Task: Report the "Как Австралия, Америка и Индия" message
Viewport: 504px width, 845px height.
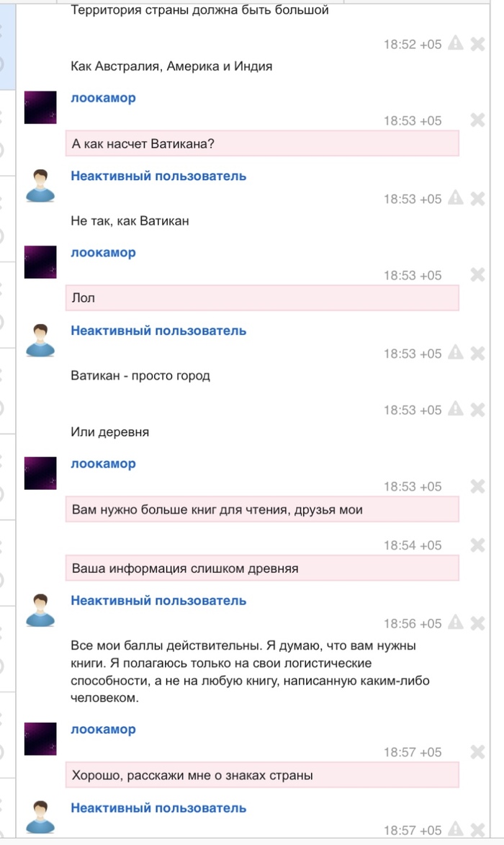Action: pyautogui.click(x=455, y=44)
